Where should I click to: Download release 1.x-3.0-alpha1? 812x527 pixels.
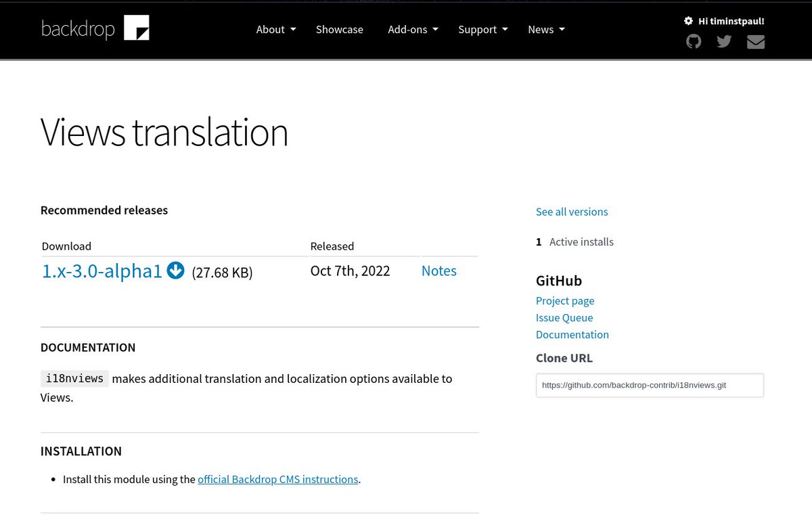click(102, 271)
